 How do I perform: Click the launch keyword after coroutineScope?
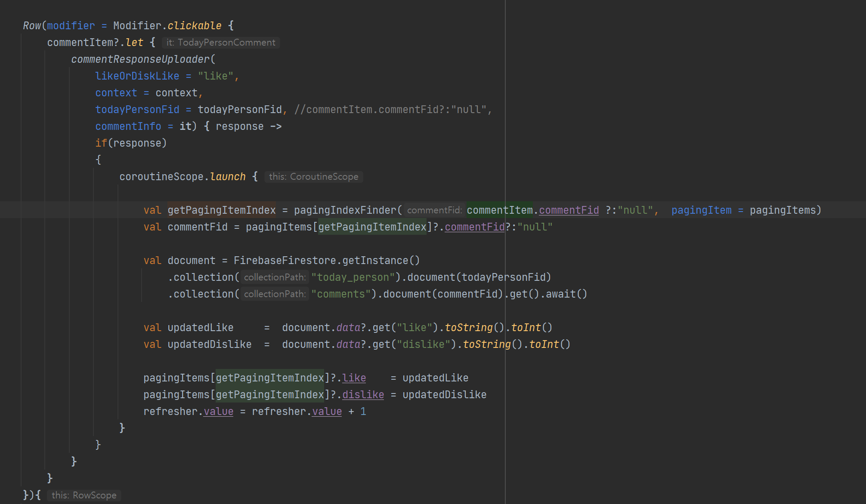coord(228,177)
